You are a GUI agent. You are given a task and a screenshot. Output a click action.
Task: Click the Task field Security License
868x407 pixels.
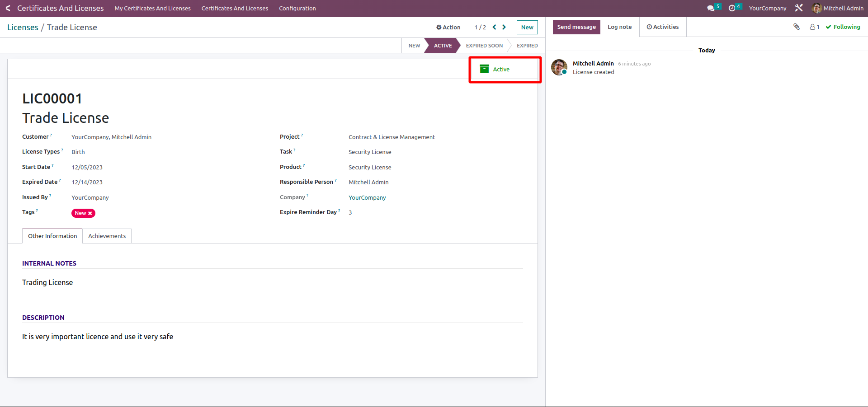370,152
